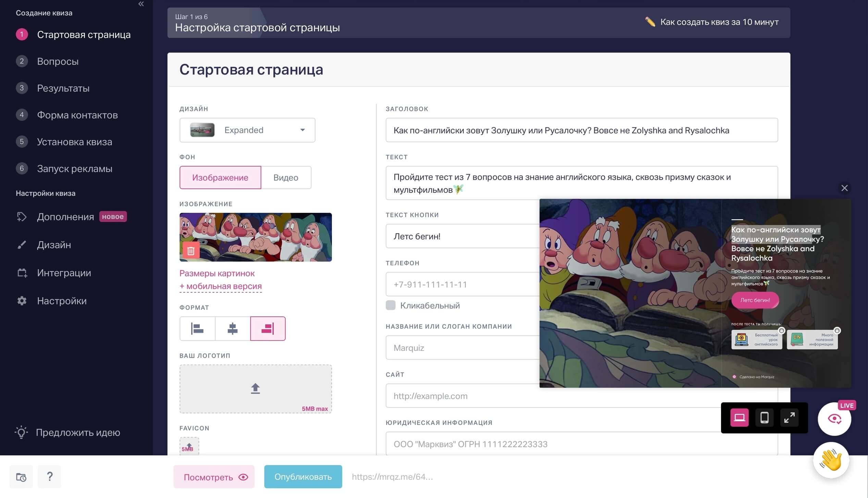Click the design dropdown arrow
This screenshot has width=868, height=498.
click(x=302, y=130)
